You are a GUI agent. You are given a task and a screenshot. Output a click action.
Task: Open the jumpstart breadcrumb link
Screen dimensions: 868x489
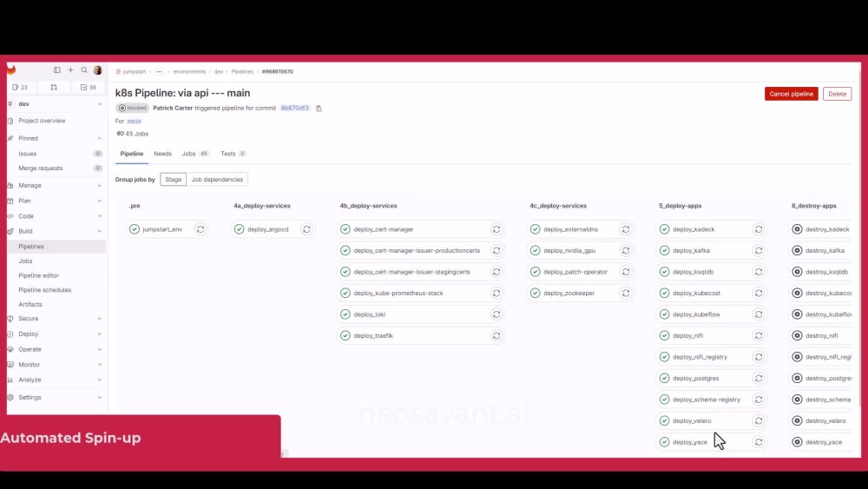pyautogui.click(x=135, y=71)
